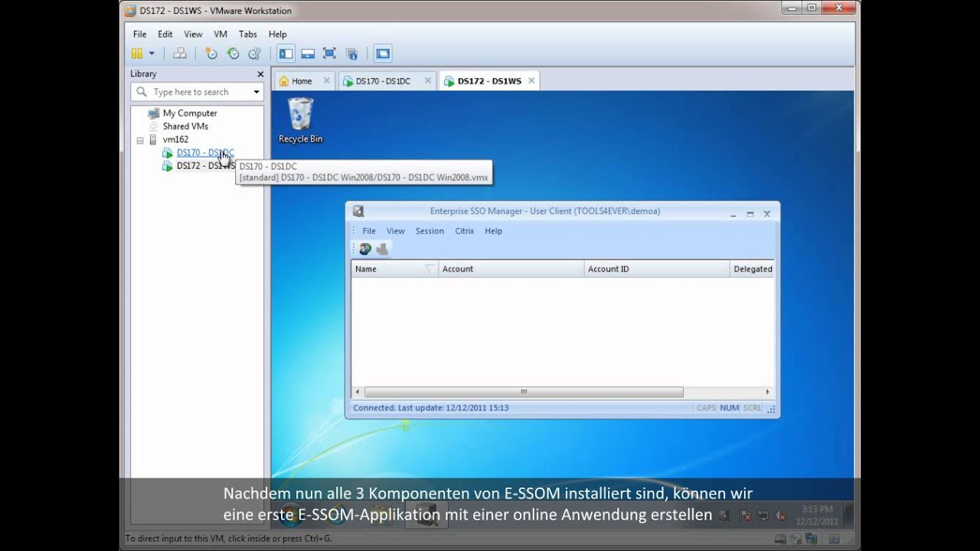Click the scroll right arrow in SSO Manager
Screen dimensions: 980x551
768,392
